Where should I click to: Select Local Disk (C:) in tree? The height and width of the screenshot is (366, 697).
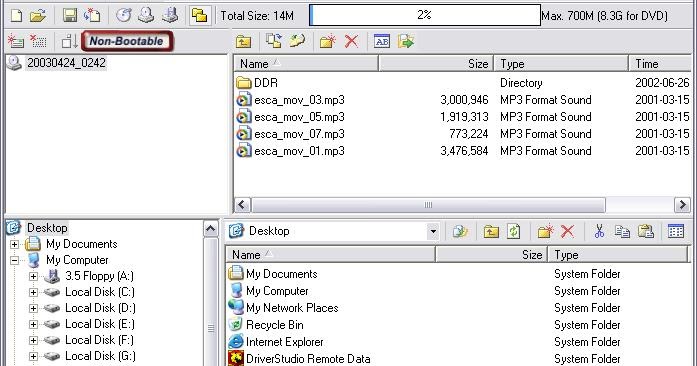point(100,292)
